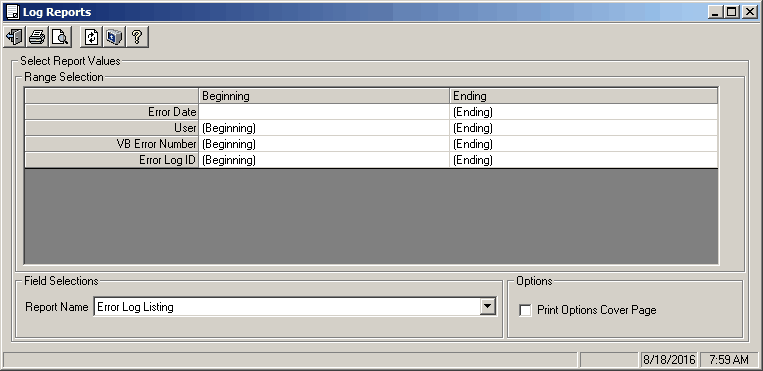This screenshot has height=371, width=763.
Task: Expand the Report Name dropdown arrow
Action: [x=487, y=307]
